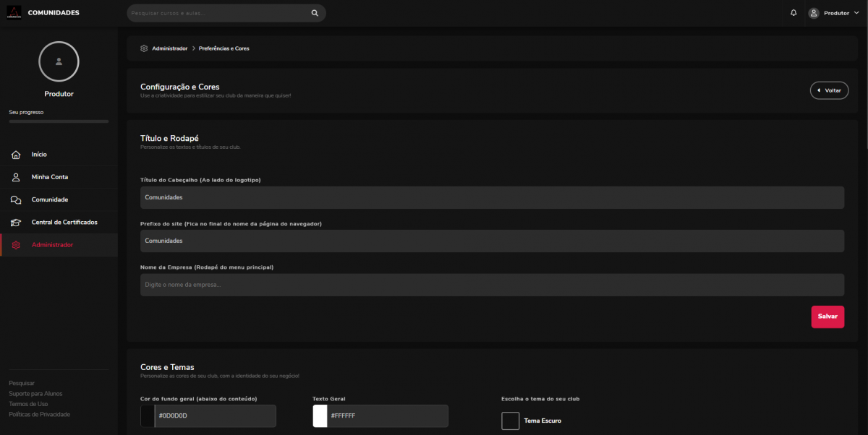Open the Termos de Uso link
Viewport: 868px width, 435px height.
[28, 404]
